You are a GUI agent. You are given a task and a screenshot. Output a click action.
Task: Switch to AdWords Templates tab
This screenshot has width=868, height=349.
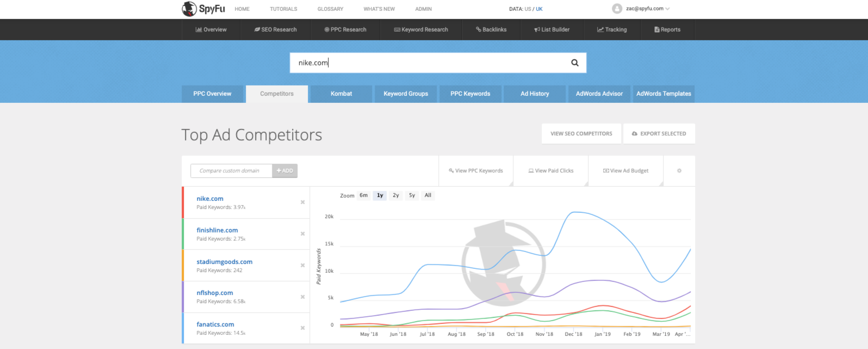pos(664,94)
